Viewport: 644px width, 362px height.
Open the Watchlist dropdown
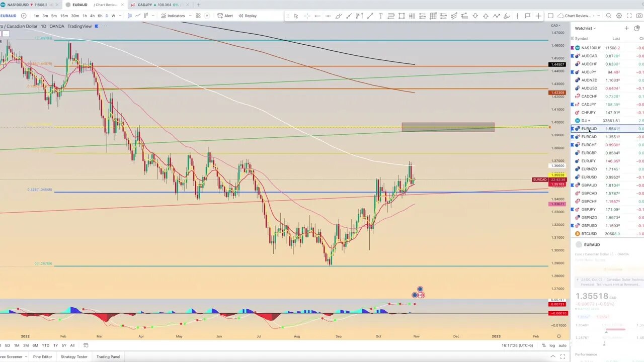coord(585,28)
